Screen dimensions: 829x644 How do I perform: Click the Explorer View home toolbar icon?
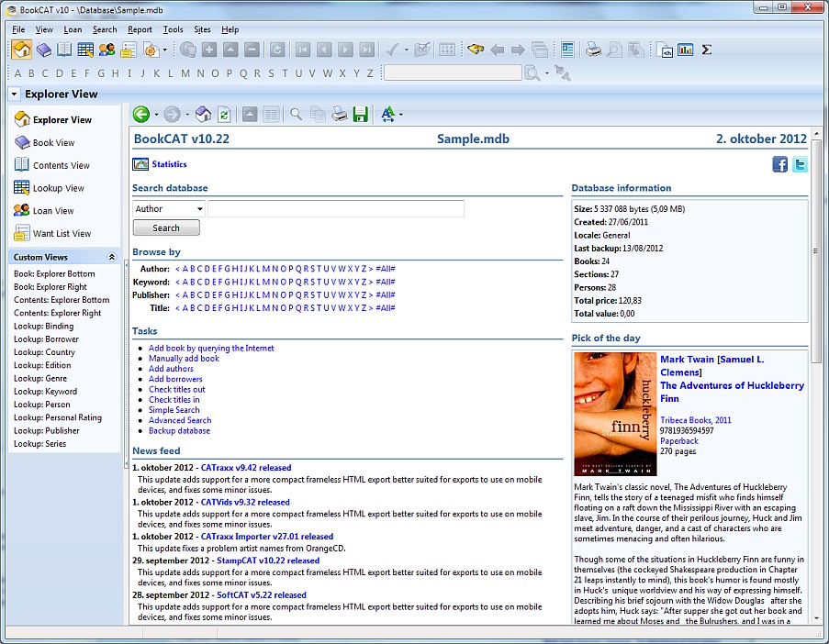click(x=22, y=50)
